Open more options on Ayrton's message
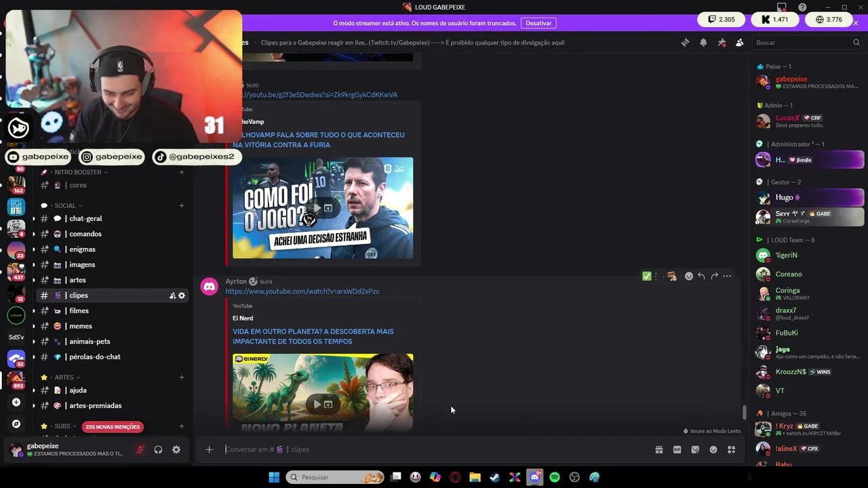Viewport: 868px width, 488px height. pyautogui.click(x=727, y=276)
